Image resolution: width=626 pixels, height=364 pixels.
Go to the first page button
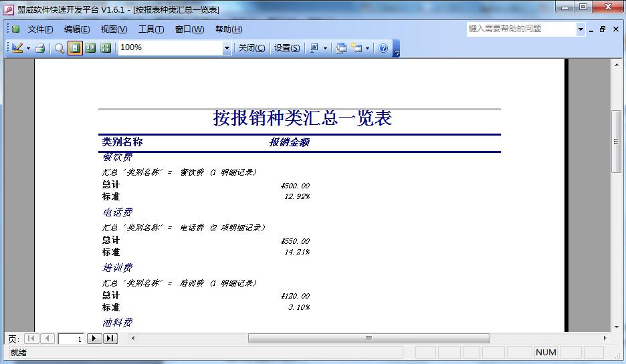31,339
